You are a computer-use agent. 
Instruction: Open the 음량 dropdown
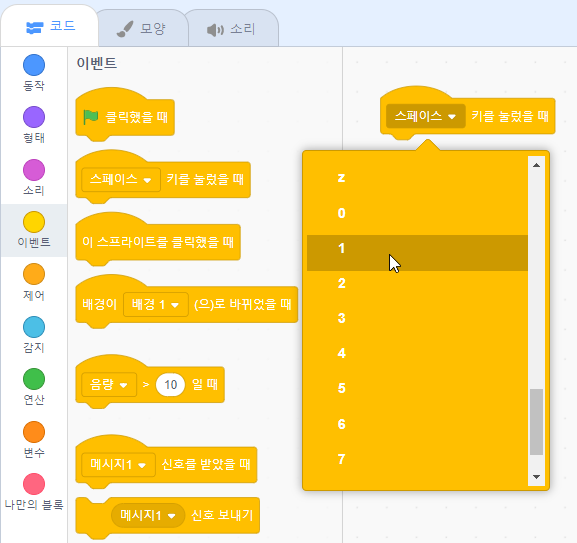pos(109,385)
